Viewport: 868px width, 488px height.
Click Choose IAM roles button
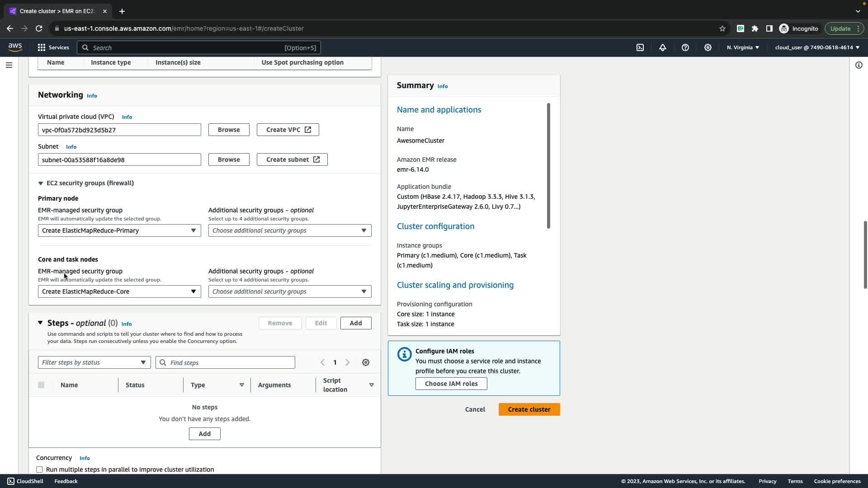451,384
